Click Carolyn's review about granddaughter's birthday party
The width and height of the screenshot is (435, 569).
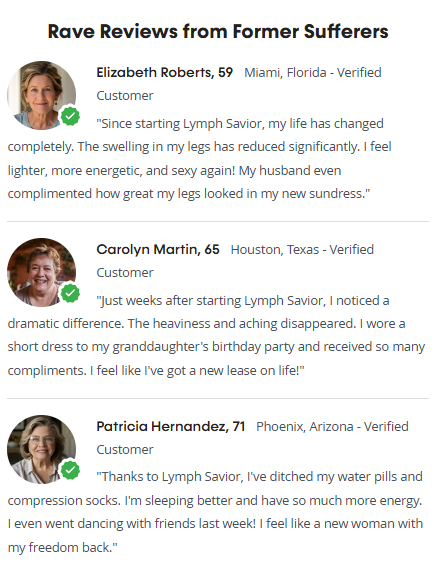[216, 336]
